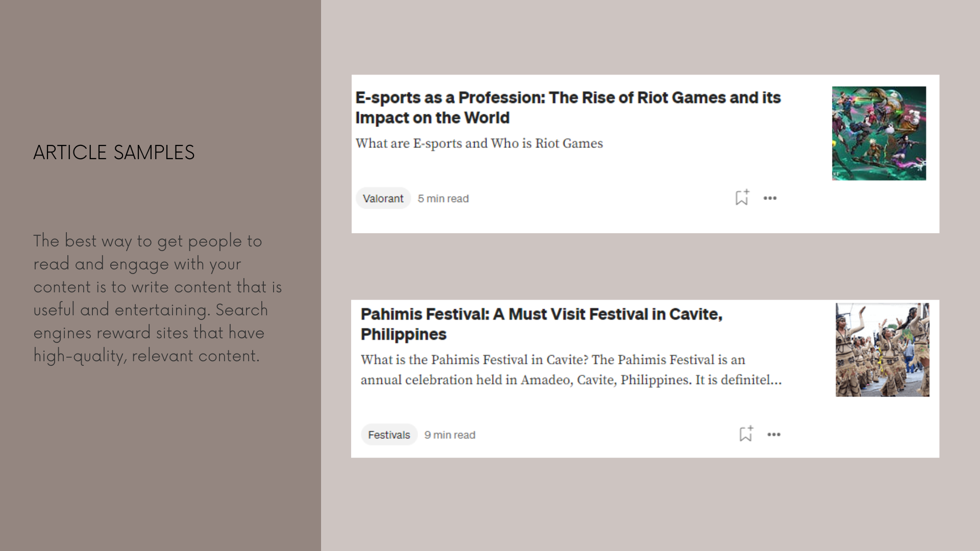Viewport: 980px width, 551px height.
Task: Select the ARTICLE SAMPLES heading
Action: (114, 153)
